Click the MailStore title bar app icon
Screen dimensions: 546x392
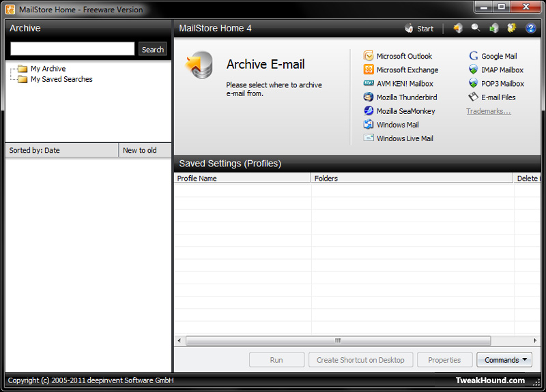pos(10,10)
